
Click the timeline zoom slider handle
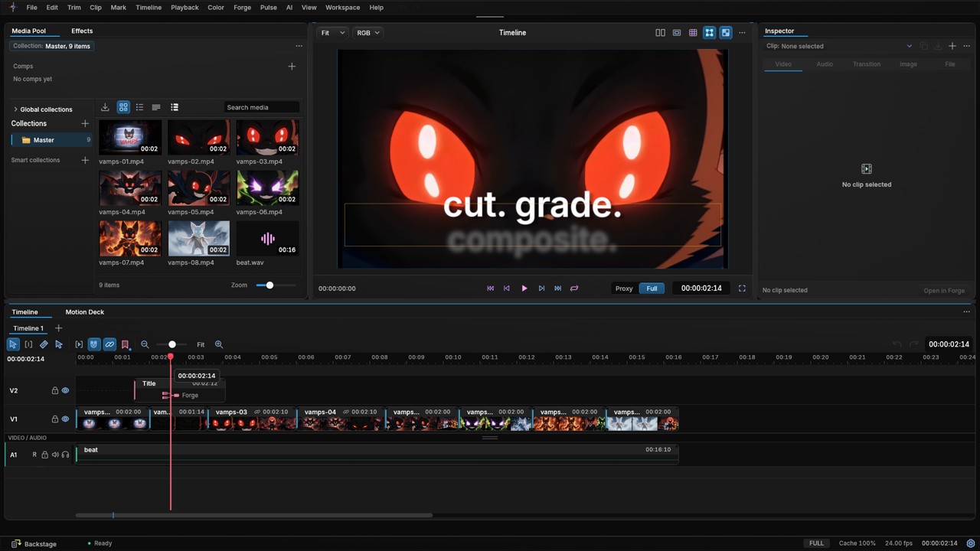pyautogui.click(x=172, y=344)
